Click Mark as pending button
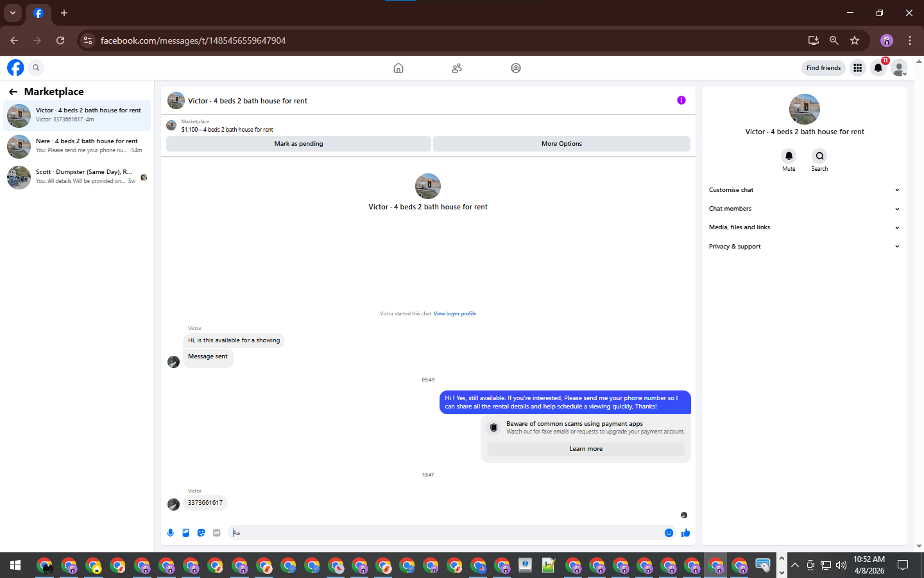This screenshot has height=578, width=924. (298, 144)
